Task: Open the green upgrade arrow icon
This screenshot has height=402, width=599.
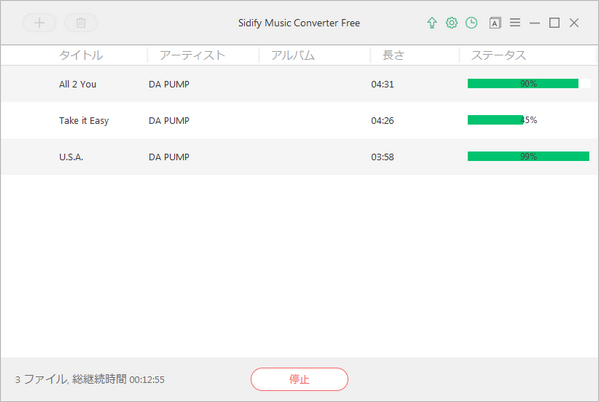Action: [x=432, y=23]
